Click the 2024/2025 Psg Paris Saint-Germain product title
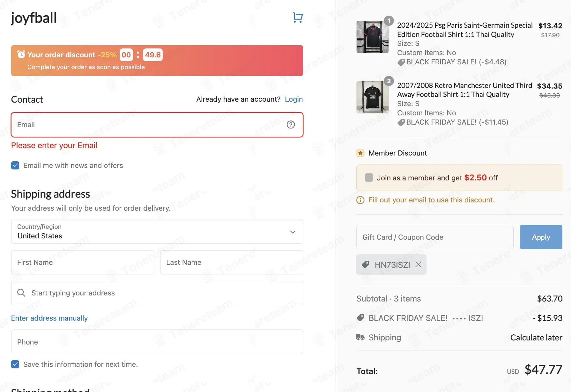This screenshot has width=571, height=392. coord(465,30)
